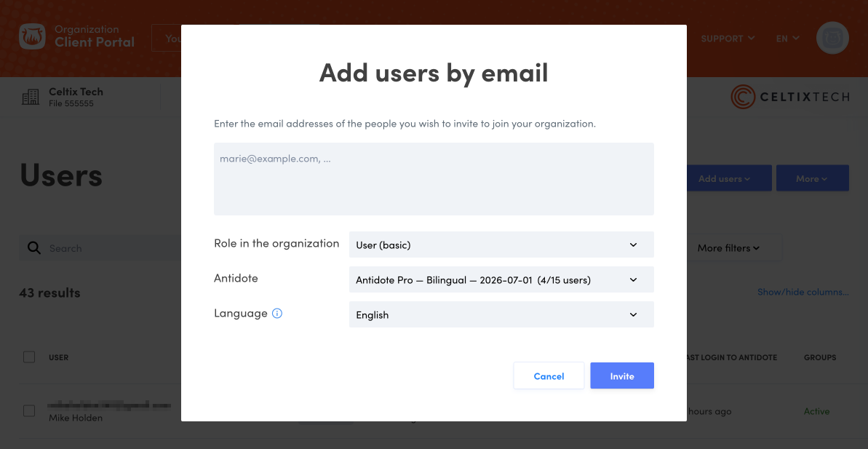
Task: Click the user avatar icon
Action: (832, 38)
